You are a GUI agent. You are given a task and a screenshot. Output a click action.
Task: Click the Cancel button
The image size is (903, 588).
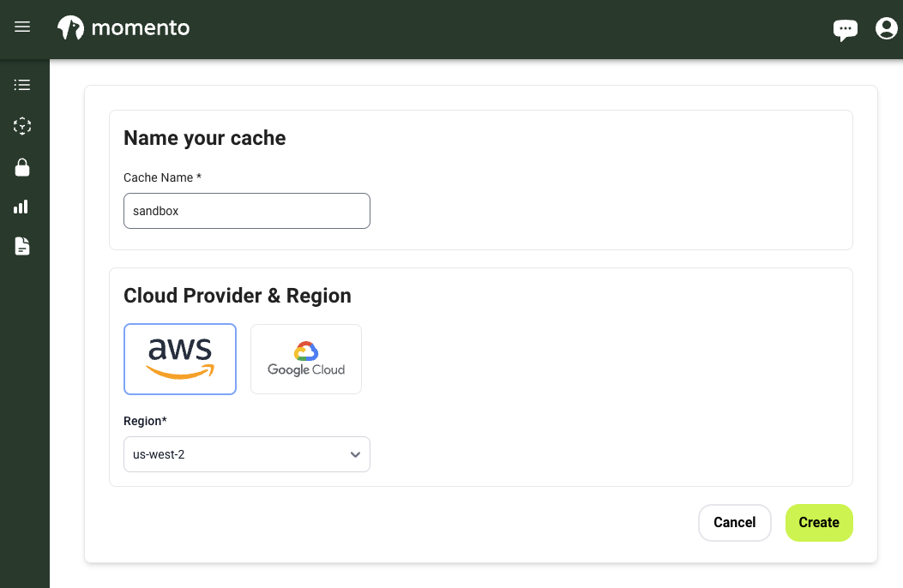point(734,522)
